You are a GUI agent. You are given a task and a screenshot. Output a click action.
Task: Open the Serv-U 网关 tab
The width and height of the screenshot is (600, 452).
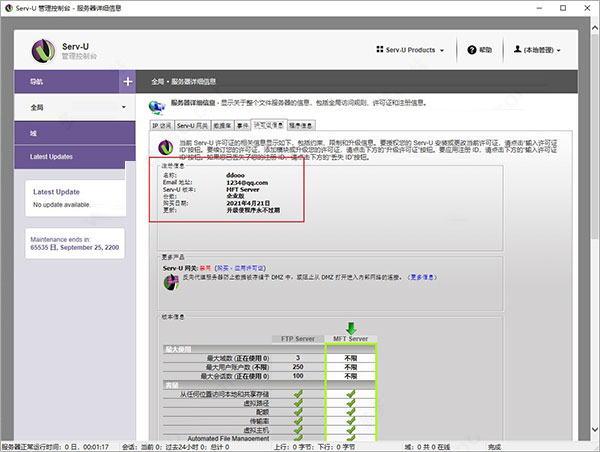pos(192,126)
